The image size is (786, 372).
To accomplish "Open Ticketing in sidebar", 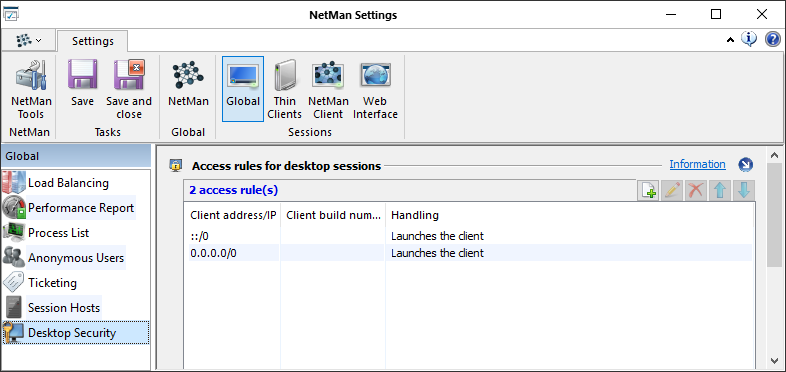I will [x=52, y=283].
